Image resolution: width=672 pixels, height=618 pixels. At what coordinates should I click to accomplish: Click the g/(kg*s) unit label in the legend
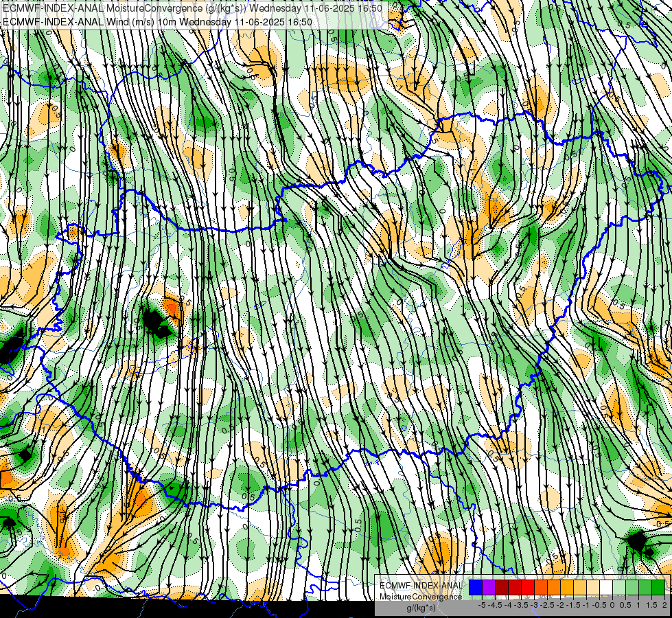421,608
